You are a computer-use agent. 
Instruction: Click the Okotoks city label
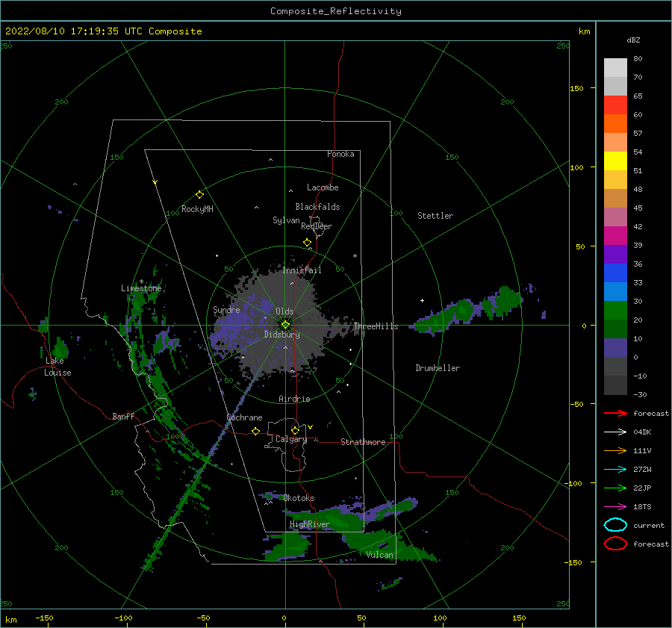point(299,498)
